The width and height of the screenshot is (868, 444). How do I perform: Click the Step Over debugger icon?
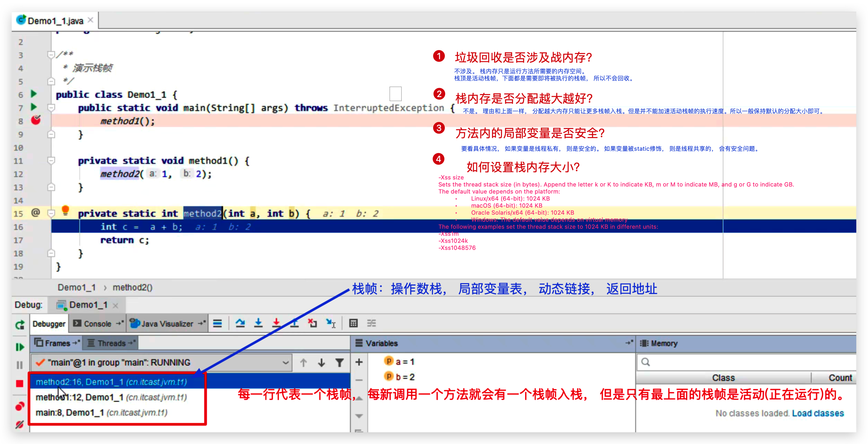point(240,323)
